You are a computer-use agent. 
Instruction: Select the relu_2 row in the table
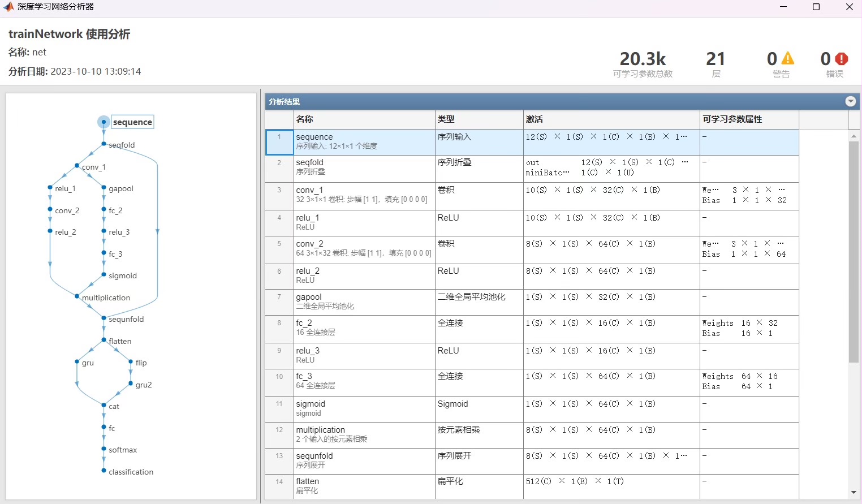532,277
